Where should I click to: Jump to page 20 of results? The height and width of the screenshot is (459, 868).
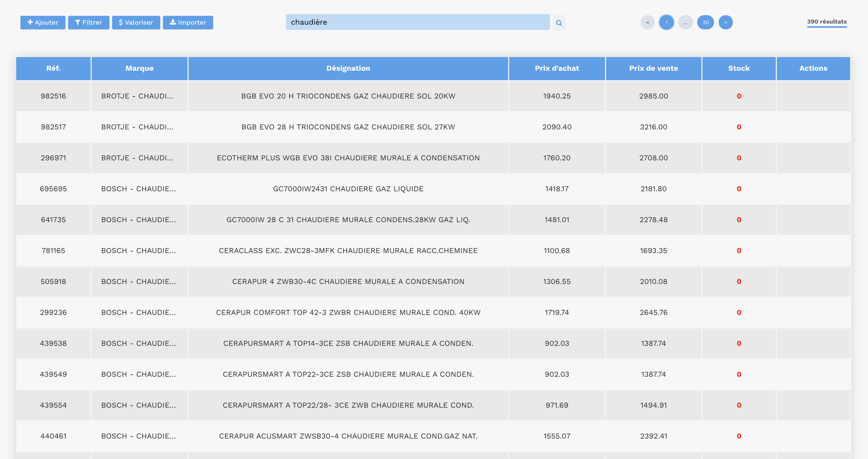(706, 22)
